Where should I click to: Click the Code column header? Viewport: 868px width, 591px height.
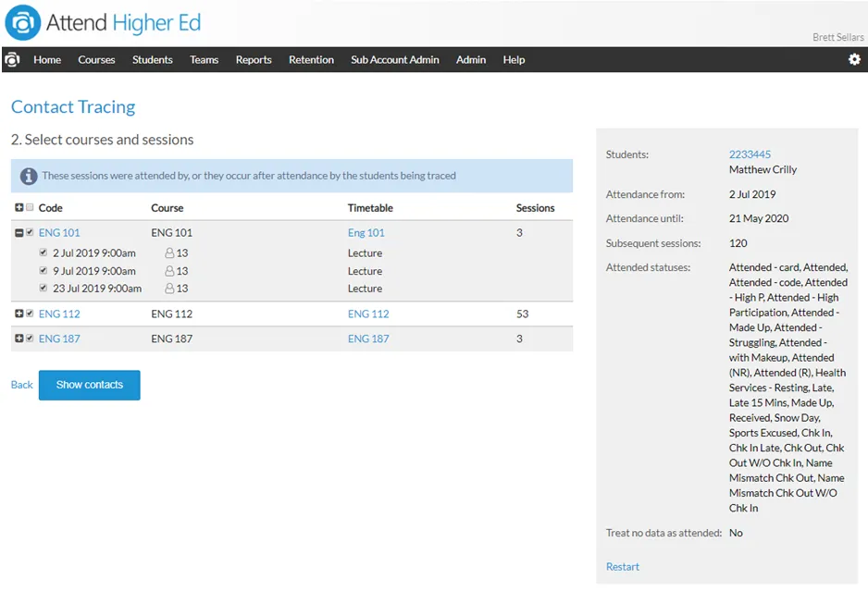click(x=50, y=208)
